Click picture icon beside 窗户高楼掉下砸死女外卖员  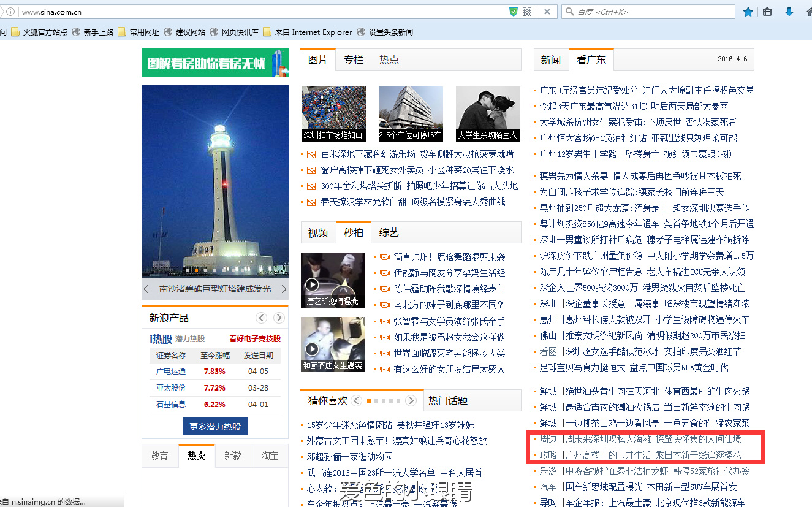(x=311, y=170)
